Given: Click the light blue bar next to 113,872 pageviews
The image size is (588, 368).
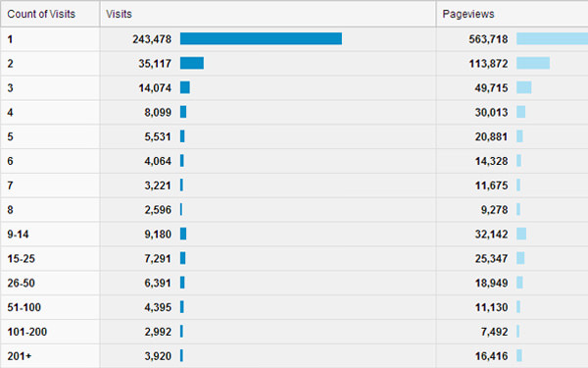Looking at the screenshot, I should tap(533, 63).
